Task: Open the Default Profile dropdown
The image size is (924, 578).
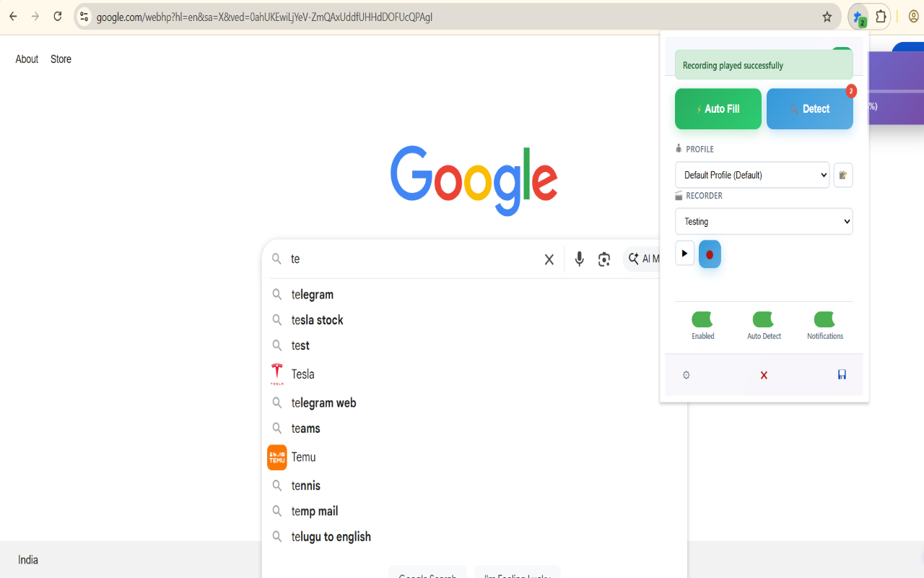Action: point(752,175)
